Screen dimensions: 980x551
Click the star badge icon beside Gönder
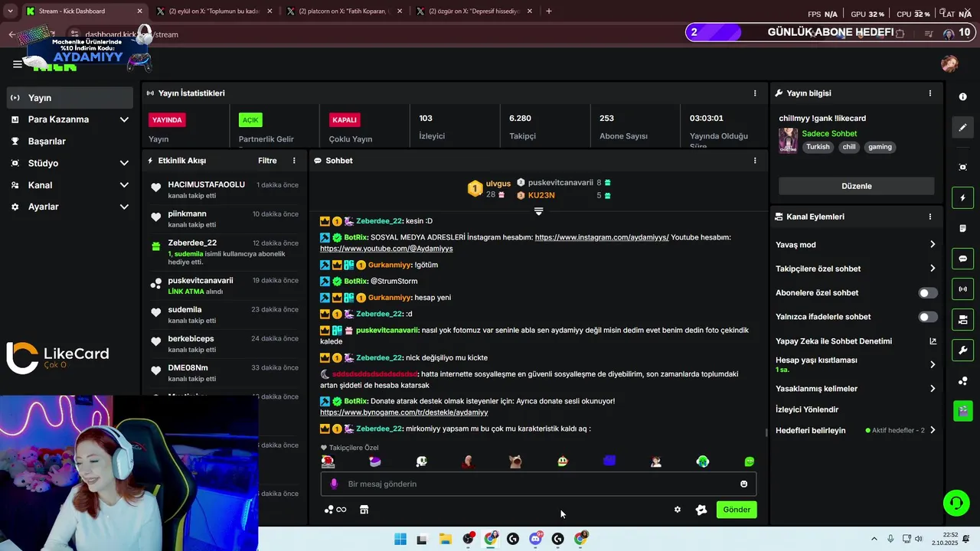pyautogui.click(x=701, y=510)
